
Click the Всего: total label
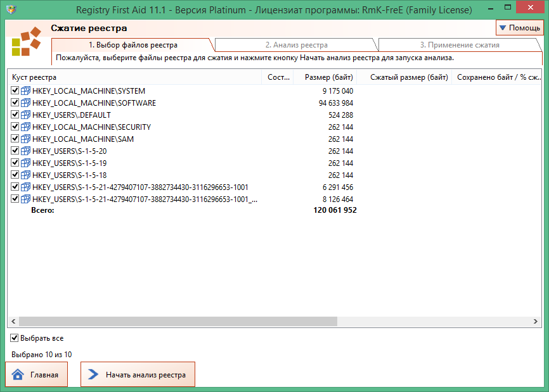(x=42, y=210)
